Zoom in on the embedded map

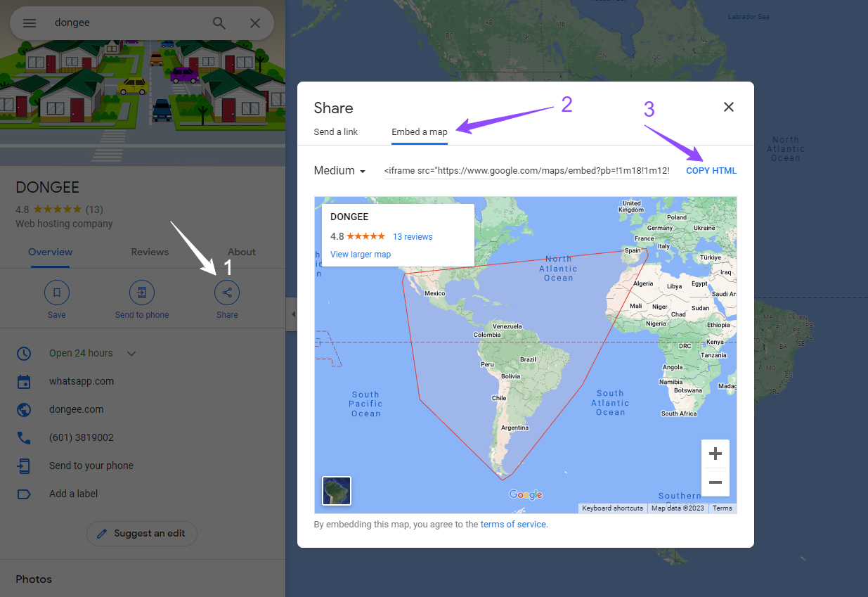(715, 454)
